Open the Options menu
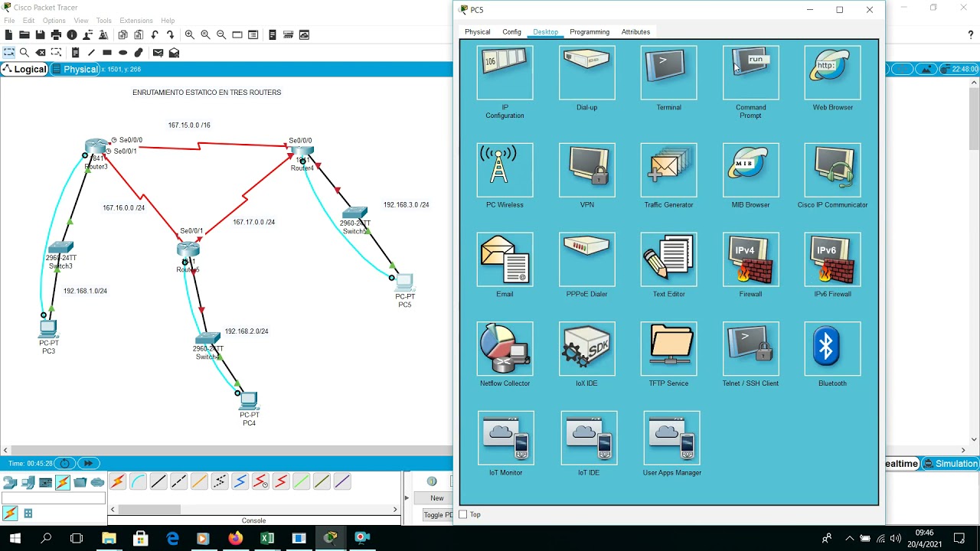 tap(54, 21)
